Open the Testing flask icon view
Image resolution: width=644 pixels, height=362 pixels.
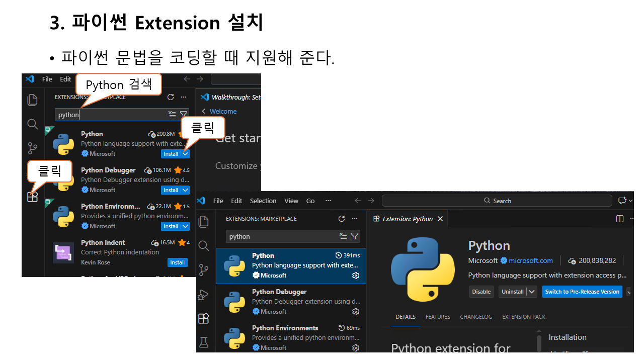[x=204, y=342]
